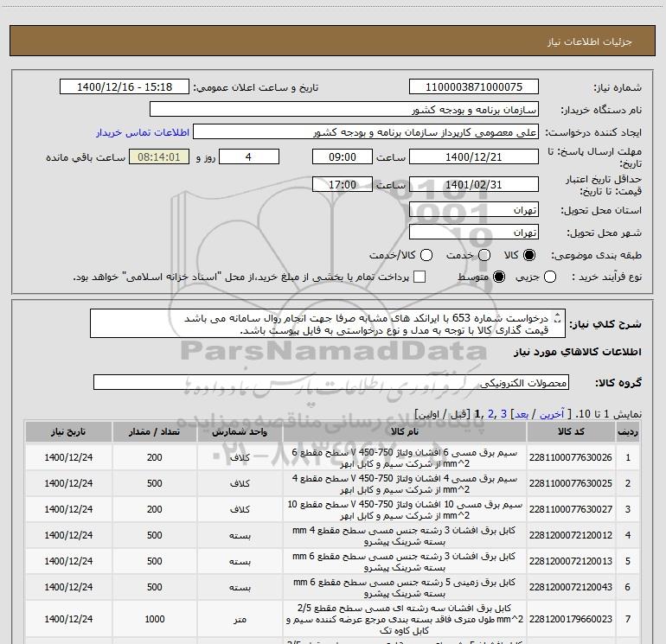Click row 1 item name سیم برق مسی 6
666x644 pixels.
point(405,458)
